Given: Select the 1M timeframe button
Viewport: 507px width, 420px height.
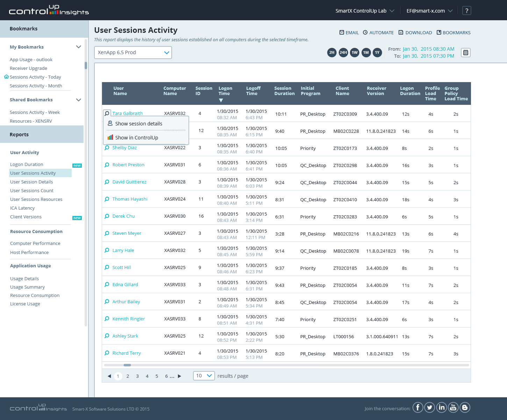Looking at the screenshot, I should [366, 52].
